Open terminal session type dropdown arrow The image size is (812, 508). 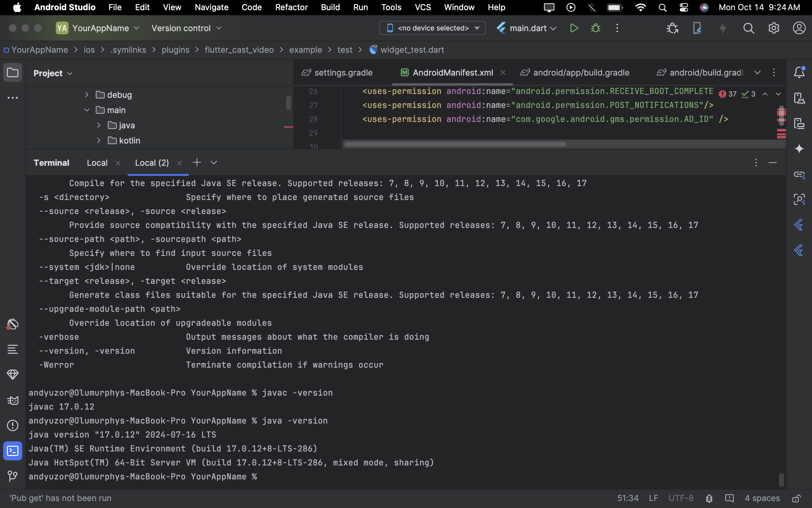pos(214,163)
